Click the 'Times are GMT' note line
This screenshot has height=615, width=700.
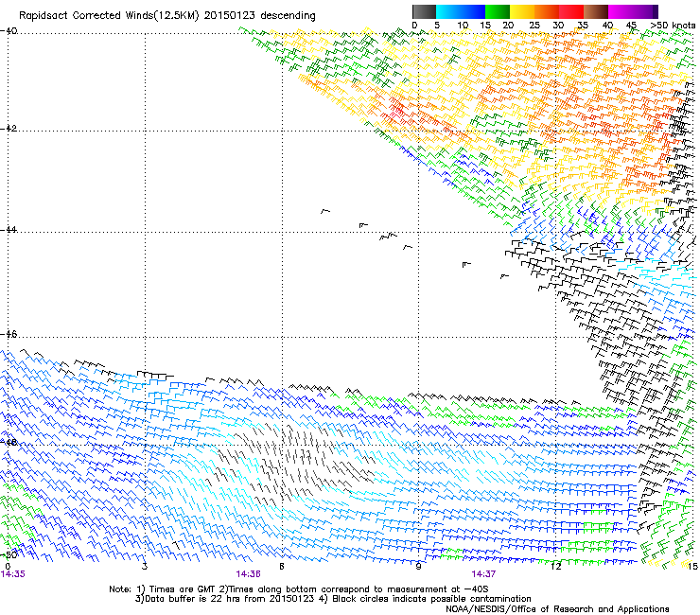(x=298, y=589)
